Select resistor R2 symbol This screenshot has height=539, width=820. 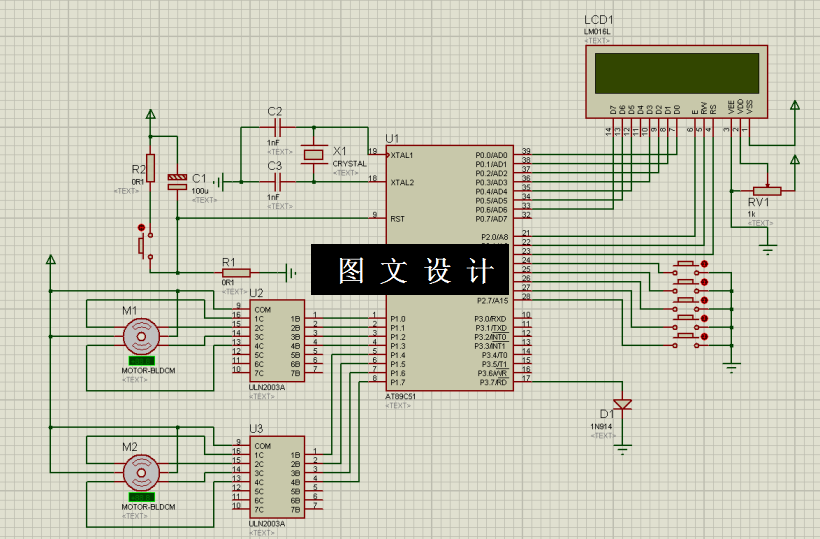151,168
